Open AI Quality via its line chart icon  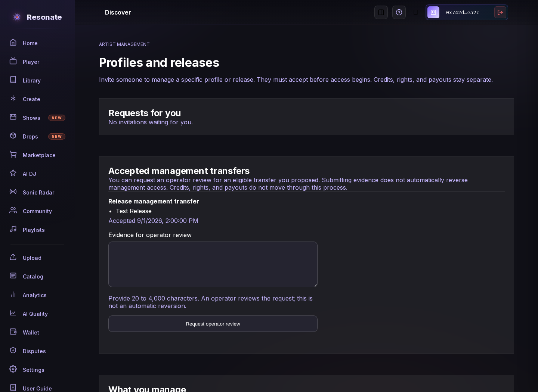tap(13, 313)
